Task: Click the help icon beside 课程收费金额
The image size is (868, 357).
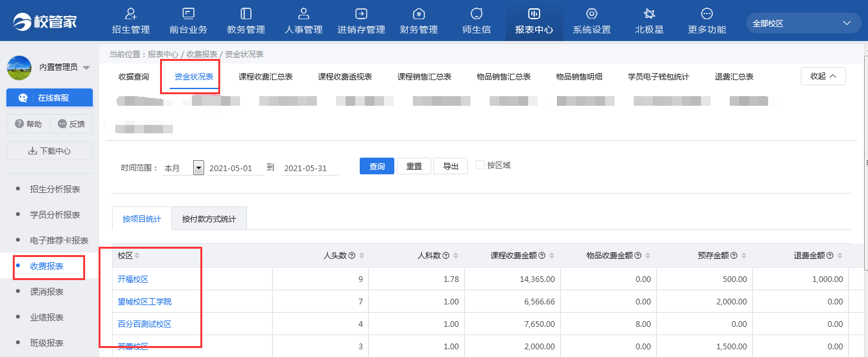Action: click(x=542, y=256)
